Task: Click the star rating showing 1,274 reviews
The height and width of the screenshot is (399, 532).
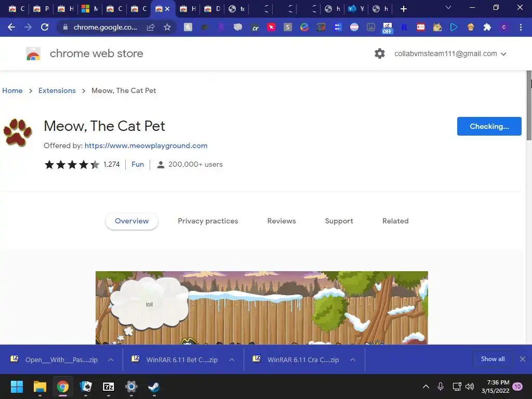Action: 82,165
